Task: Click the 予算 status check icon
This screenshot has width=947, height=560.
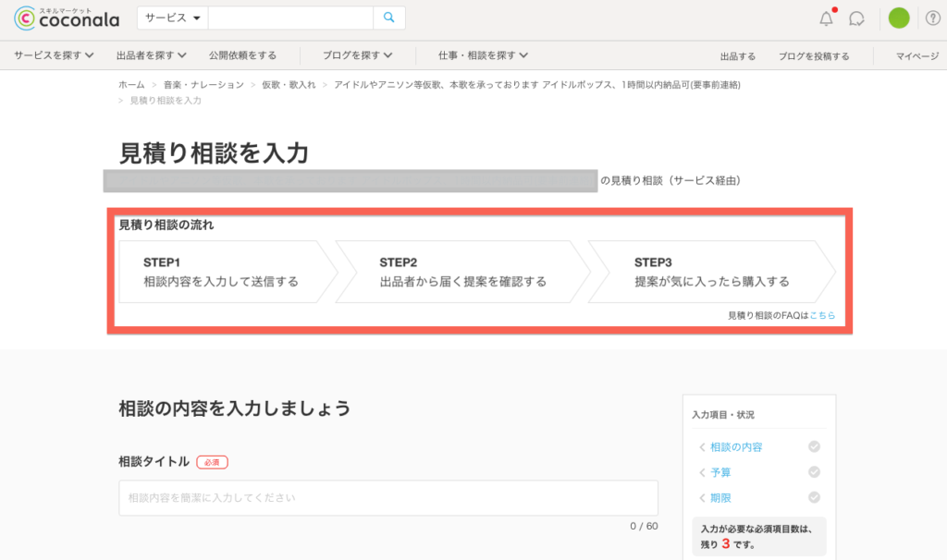Action: click(814, 472)
